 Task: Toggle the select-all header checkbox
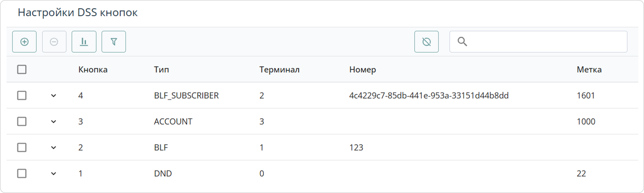pyautogui.click(x=22, y=69)
